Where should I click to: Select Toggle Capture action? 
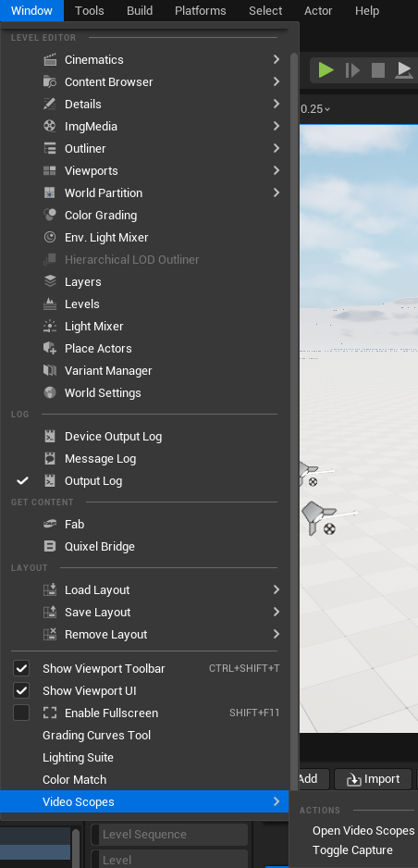352,850
